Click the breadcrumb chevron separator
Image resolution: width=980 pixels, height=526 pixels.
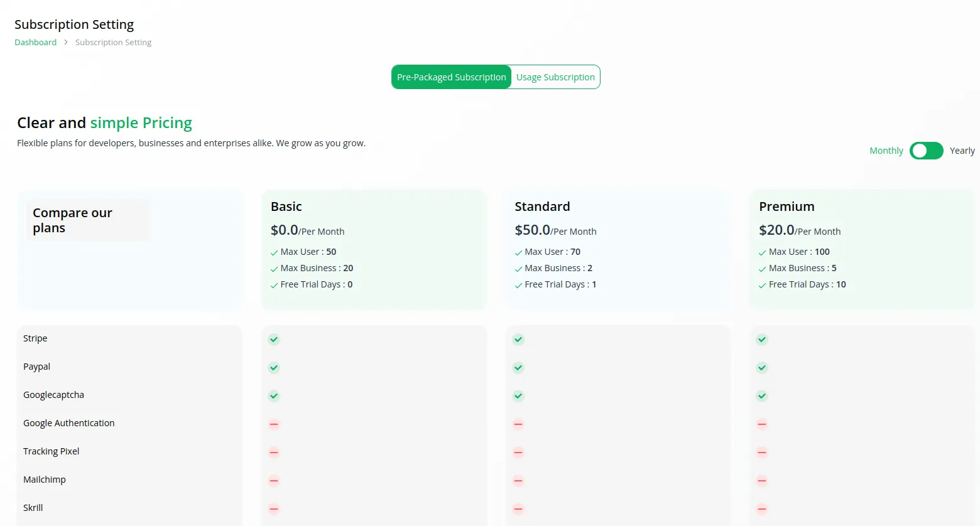66,42
